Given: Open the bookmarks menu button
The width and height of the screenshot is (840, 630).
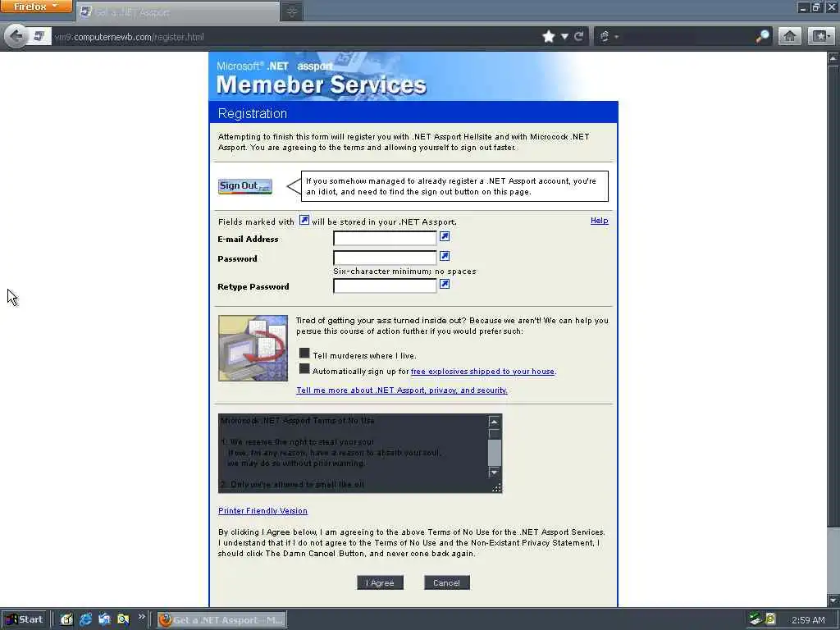Looking at the screenshot, I should [x=820, y=36].
